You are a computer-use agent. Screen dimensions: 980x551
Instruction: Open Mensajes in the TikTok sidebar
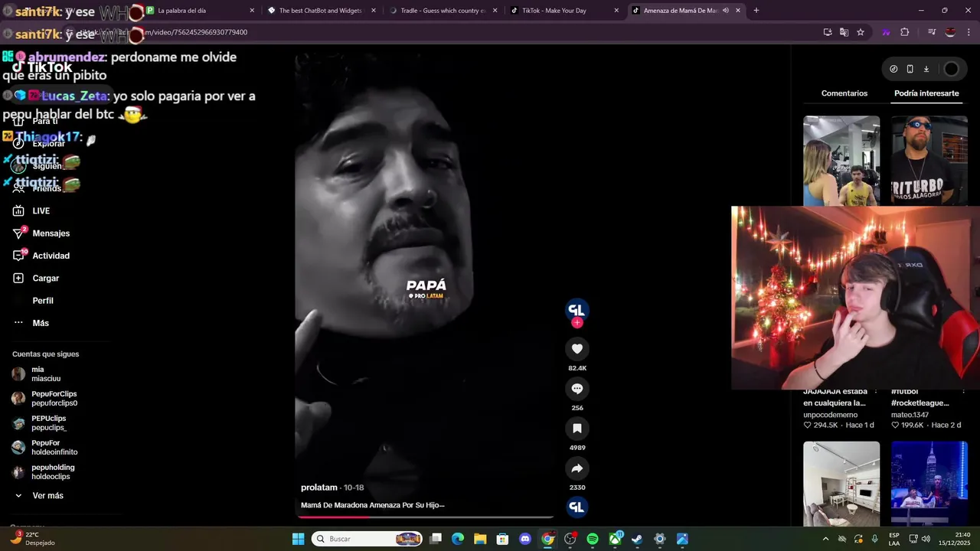click(51, 233)
